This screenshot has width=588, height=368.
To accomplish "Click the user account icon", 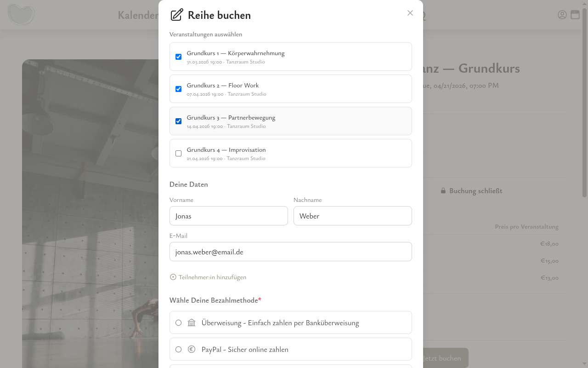I will [562, 15].
